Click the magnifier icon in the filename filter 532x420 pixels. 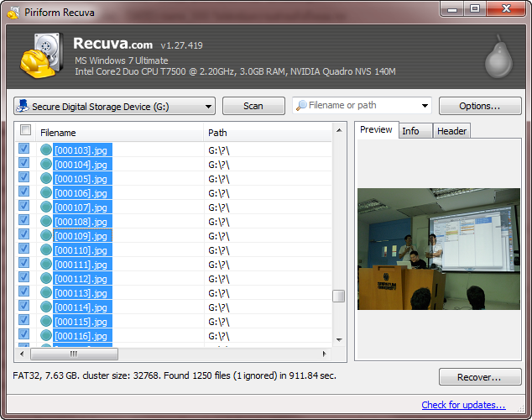tap(301, 105)
